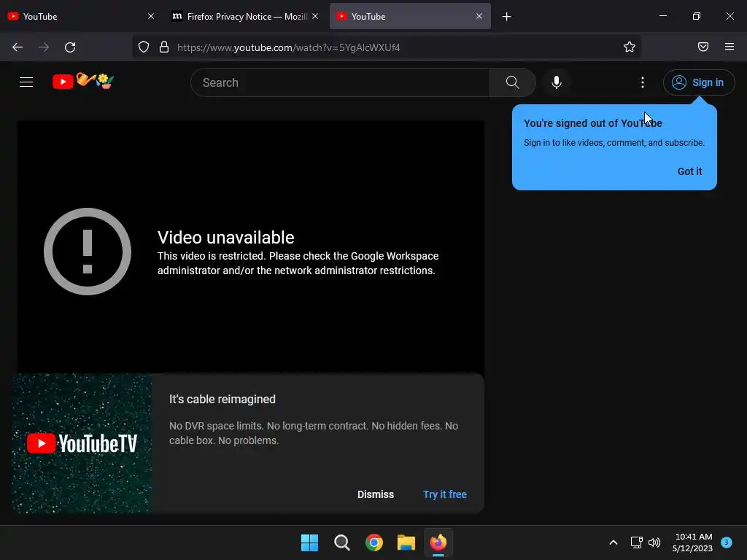
Task: Click Try it free link
Action: point(444,494)
